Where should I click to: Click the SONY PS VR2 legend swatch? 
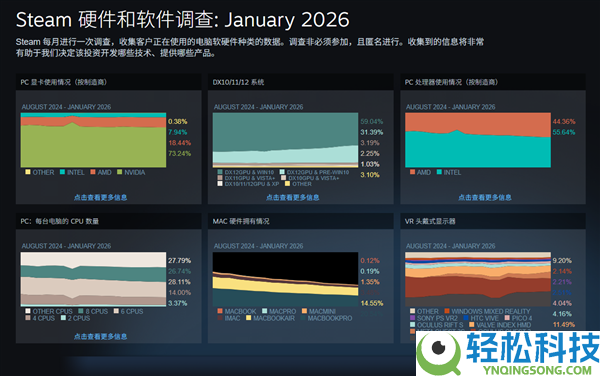(x=412, y=318)
